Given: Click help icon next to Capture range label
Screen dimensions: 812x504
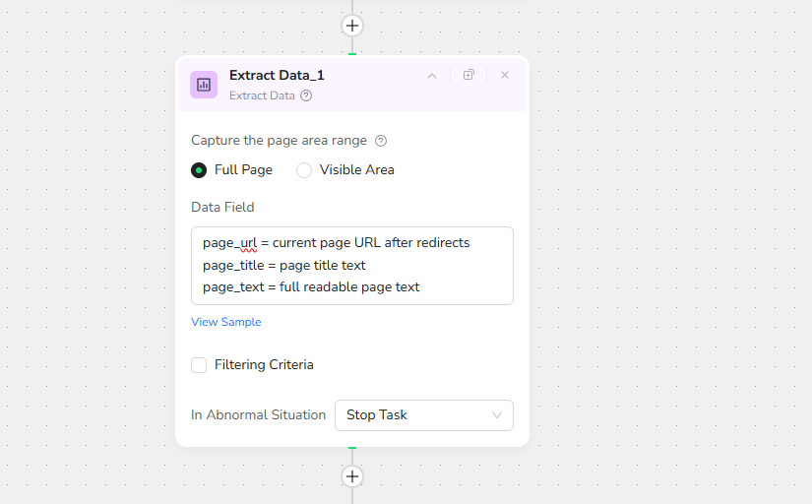Looking at the screenshot, I should pyautogui.click(x=381, y=141).
